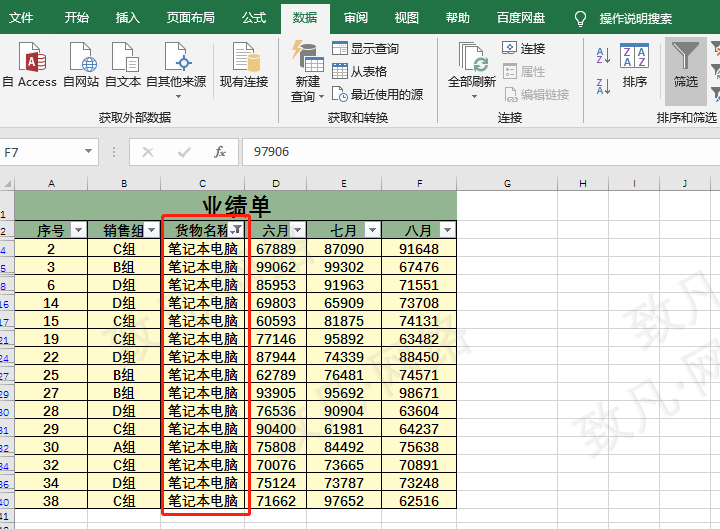Open the 文件 menu tab
This screenshot has height=529, width=720.
click(x=21, y=18)
